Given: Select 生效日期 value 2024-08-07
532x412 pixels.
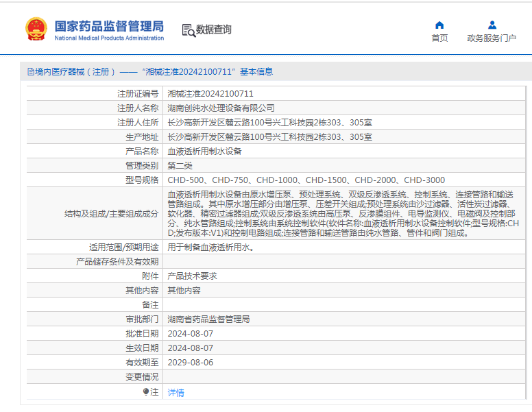Looking at the screenshot, I should point(191,348).
